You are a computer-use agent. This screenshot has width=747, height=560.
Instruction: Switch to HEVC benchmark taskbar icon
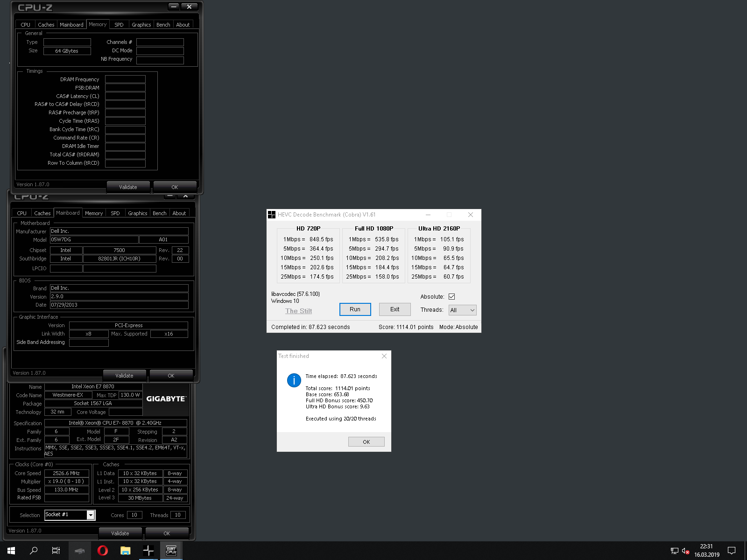coord(148,551)
